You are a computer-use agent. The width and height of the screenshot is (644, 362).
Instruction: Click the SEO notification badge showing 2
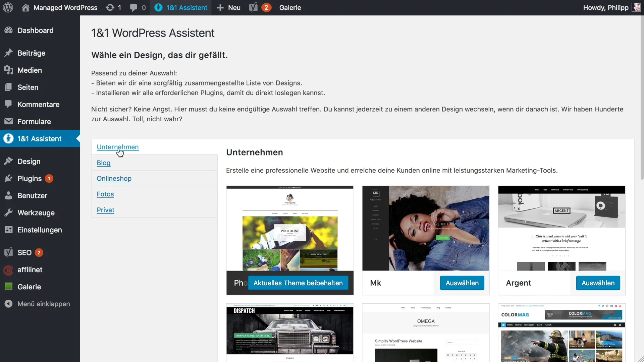tap(39, 253)
